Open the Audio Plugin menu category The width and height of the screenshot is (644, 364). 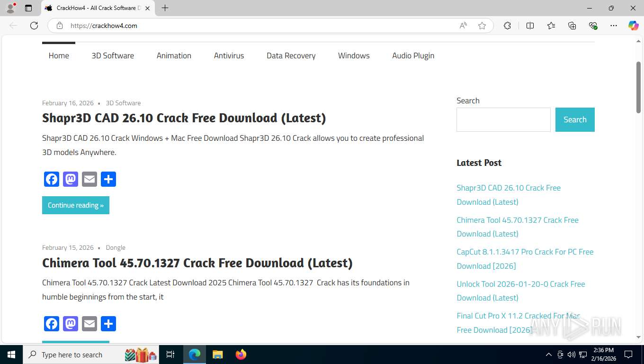(413, 55)
